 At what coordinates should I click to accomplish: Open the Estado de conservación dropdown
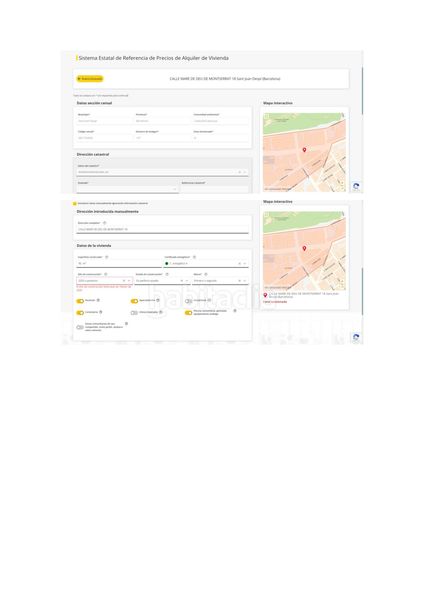[x=162, y=281]
